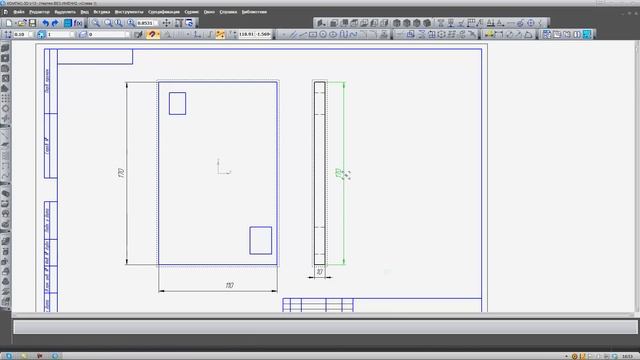Select the Ellipse tool in the geometry toolbar
The width and height of the screenshot is (640, 360).
click(333, 35)
